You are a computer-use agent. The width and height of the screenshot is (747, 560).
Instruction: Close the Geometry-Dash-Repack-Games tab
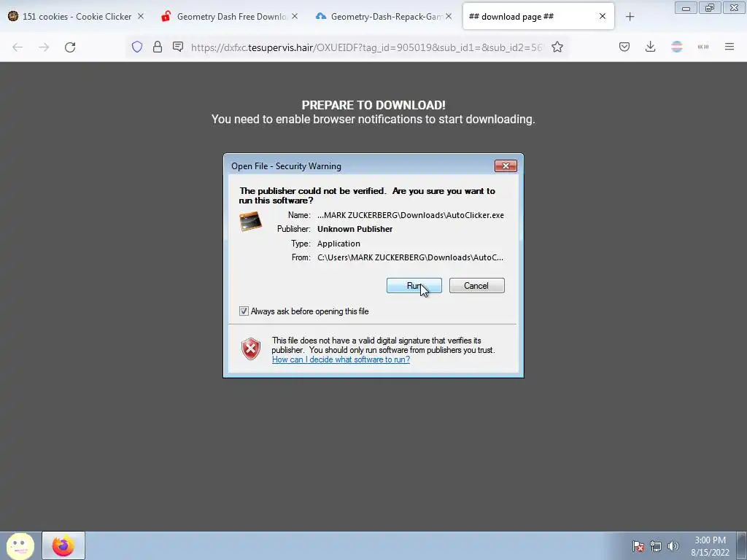(449, 16)
